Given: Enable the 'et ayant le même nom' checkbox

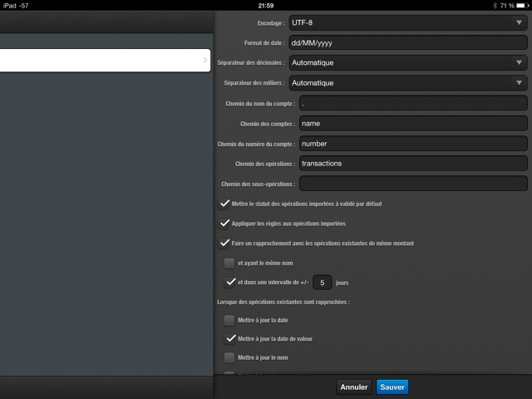Looking at the screenshot, I should pos(229,263).
